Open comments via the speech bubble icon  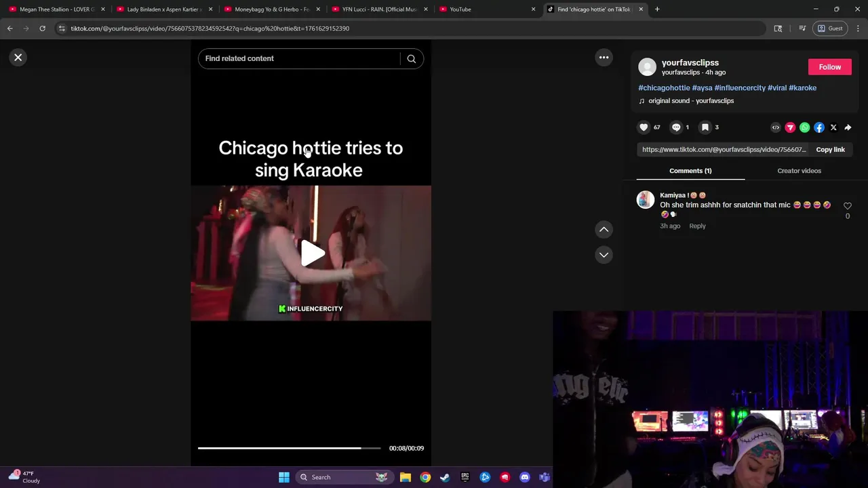coord(675,127)
